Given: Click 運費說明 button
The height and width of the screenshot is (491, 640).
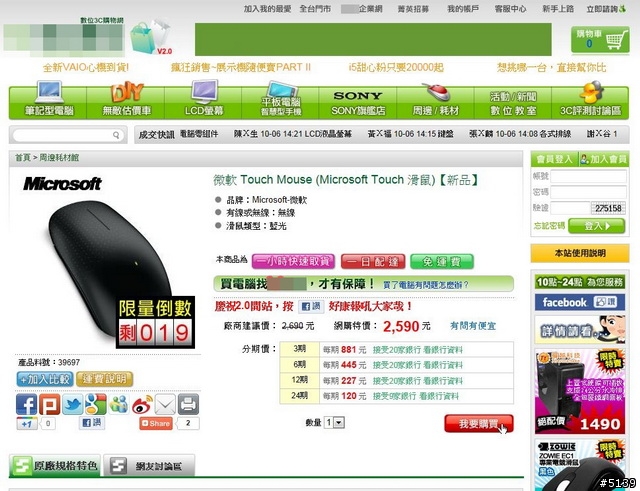Looking at the screenshot, I should [x=104, y=379].
